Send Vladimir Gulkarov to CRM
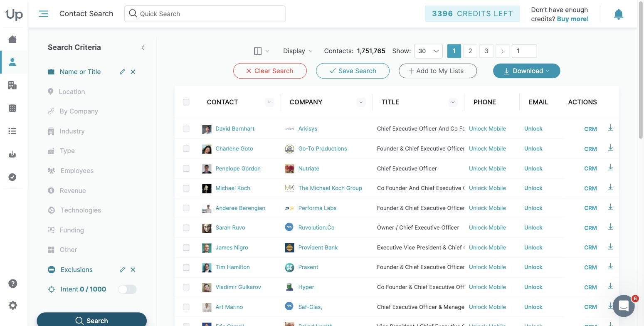The width and height of the screenshot is (644, 326). (590, 287)
